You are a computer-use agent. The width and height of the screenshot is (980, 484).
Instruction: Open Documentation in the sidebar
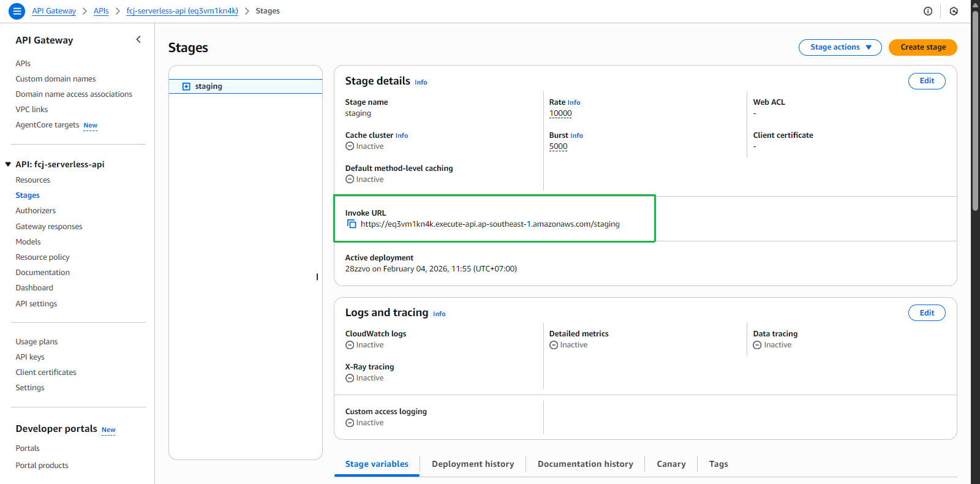point(43,273)
